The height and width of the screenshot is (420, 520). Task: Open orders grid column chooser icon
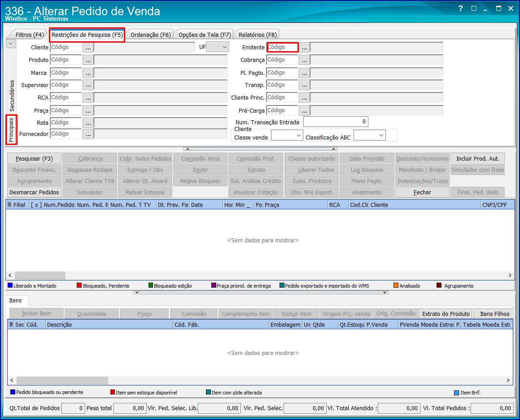(x=9, y=205)
